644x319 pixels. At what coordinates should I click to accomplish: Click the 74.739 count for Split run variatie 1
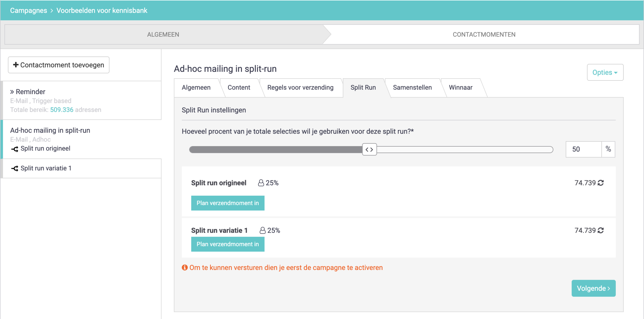(585, 230)
